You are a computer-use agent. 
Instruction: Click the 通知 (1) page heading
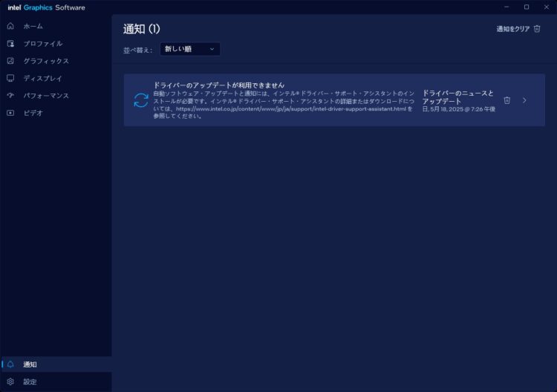pyautogui.click(x=142, y=29)
